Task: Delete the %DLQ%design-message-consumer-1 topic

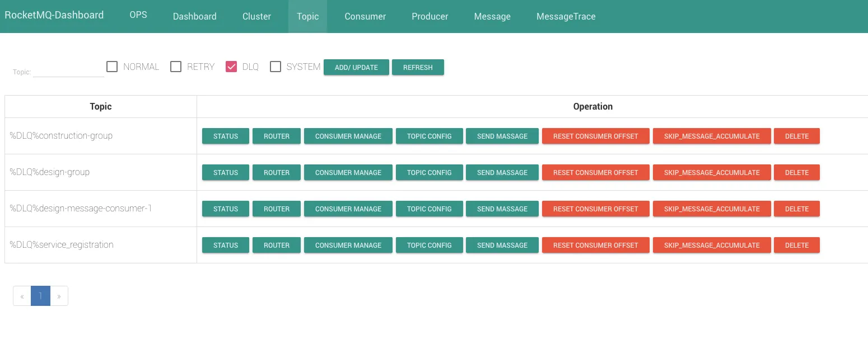Action: pos(796,209)
